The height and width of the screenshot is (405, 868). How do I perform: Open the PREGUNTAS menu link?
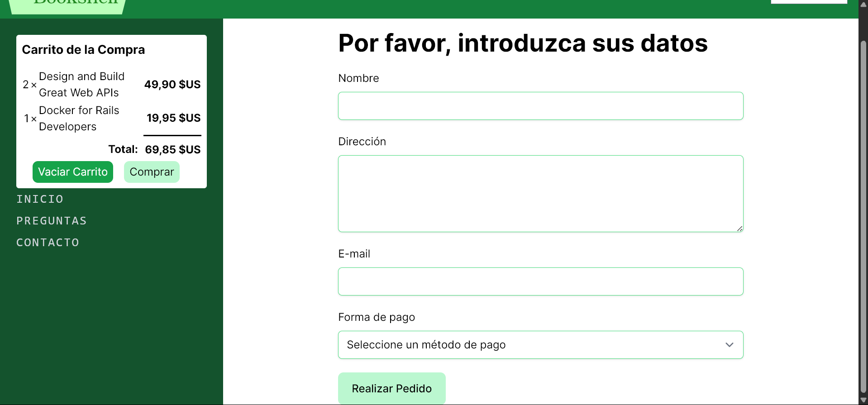(x=52, y=221)
